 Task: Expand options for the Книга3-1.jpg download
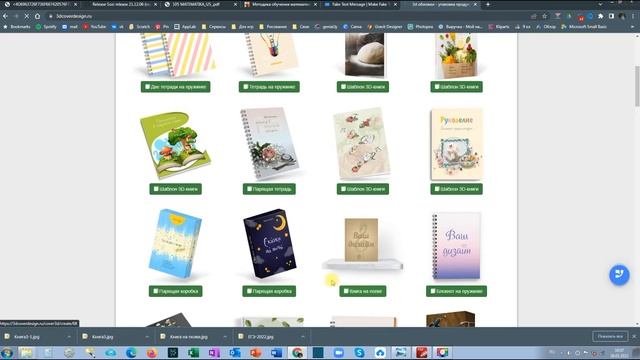(69, 337)
